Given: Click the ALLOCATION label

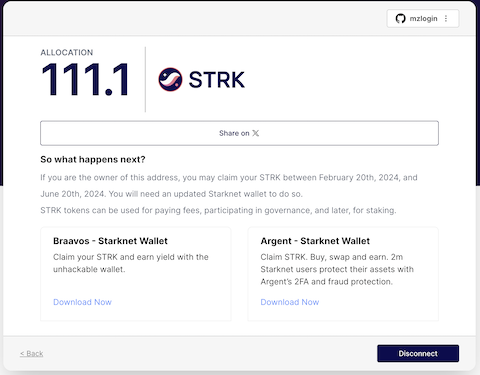Looking at the screenshot, I should 67,52.
